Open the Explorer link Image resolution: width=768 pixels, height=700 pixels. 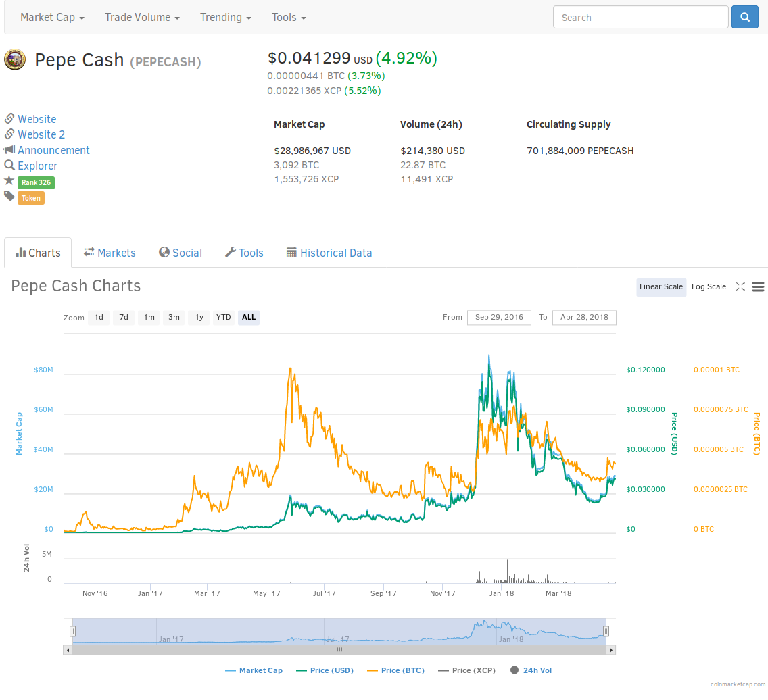click(x=37, y=166)
